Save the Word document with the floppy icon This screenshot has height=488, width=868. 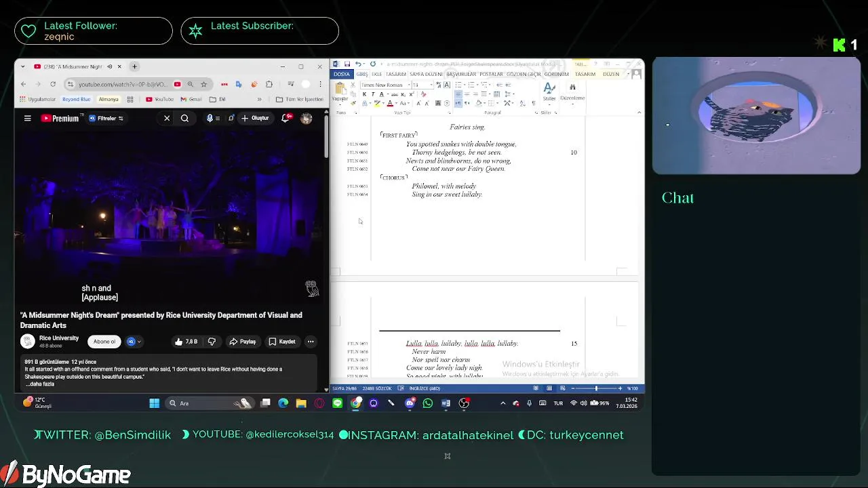pos(347,64)
